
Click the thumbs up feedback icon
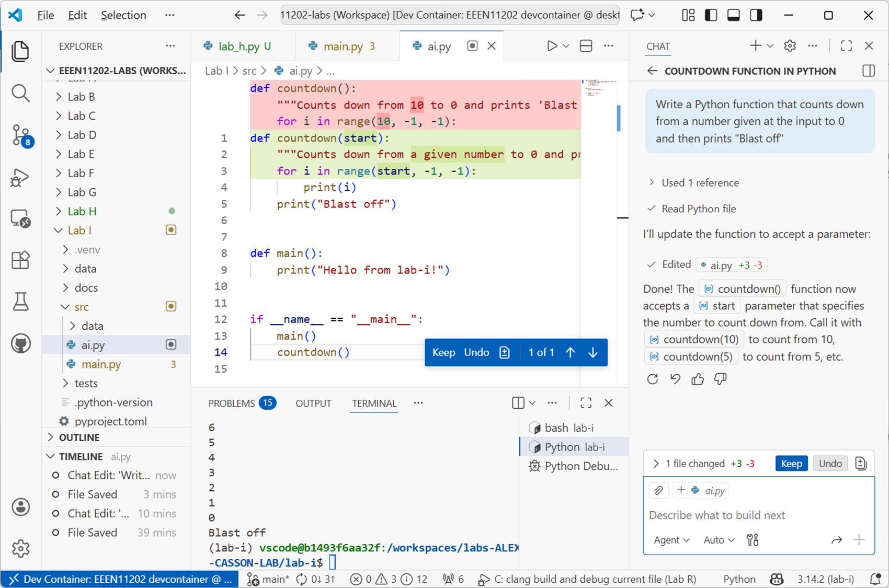[698, 379]
